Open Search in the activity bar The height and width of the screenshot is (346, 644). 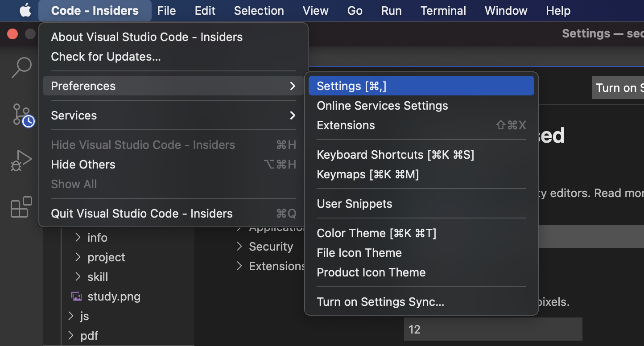21,68
